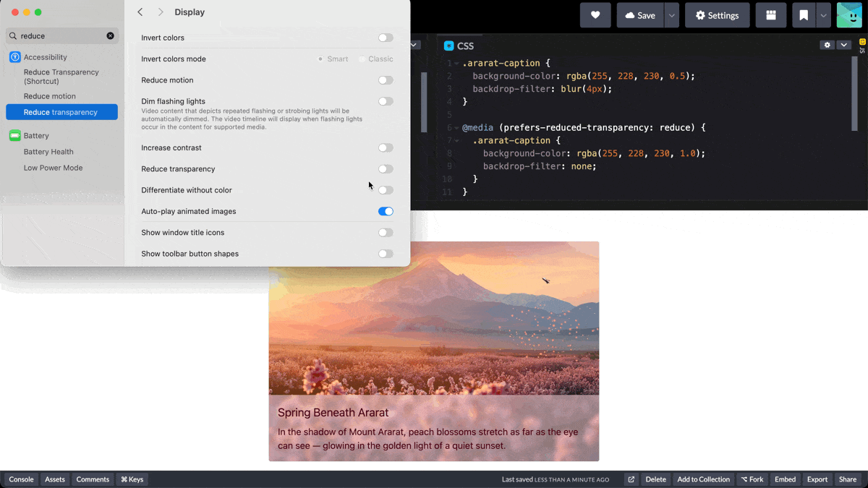Toggle Differentiate without color switch

pos(386,190)
